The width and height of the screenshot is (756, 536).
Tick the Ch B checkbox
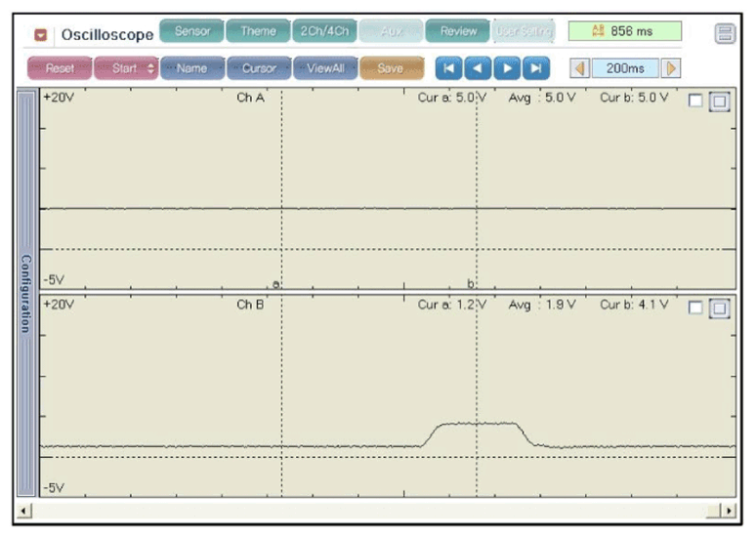point(694,308)
